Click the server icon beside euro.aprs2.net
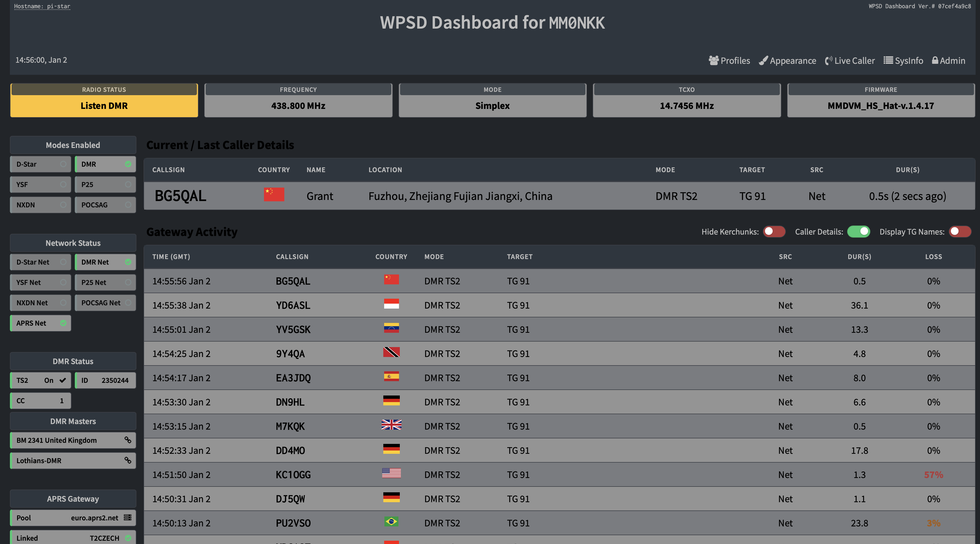Image resolution: width=980 pixels, height=544 pixels. click(127, 517)
